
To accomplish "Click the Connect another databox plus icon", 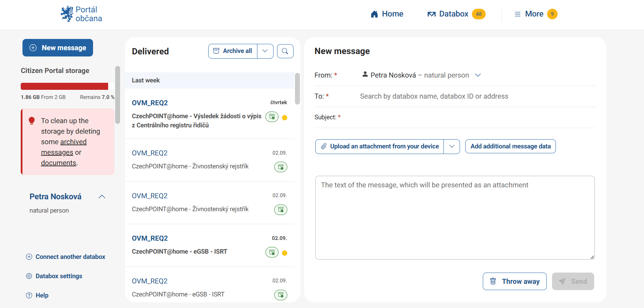I will pyautogui.click(x=29, y=257).
